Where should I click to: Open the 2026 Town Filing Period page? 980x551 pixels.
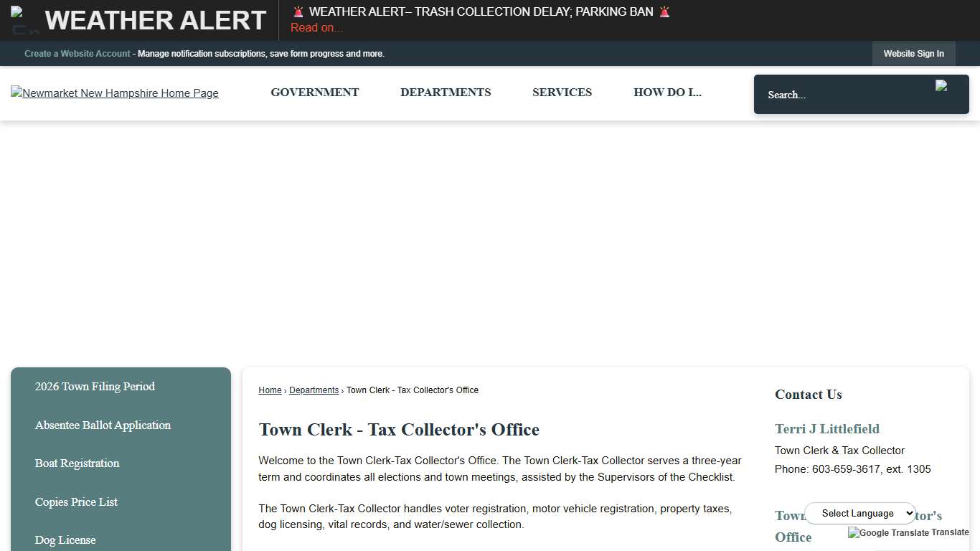pyautogui.click(x=95, y=386)
